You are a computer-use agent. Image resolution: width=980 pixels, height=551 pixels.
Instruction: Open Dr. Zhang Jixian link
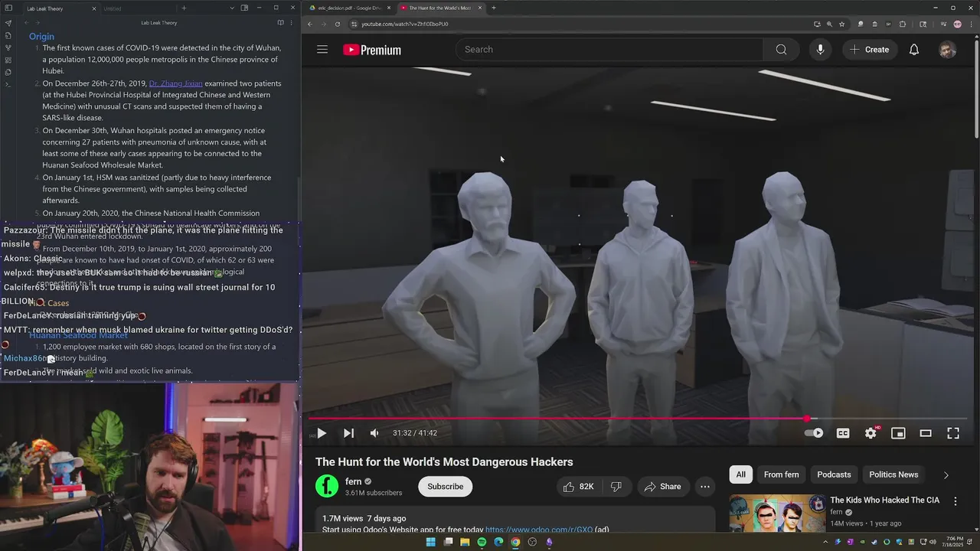pyautogui.click(x=175, y=83)
